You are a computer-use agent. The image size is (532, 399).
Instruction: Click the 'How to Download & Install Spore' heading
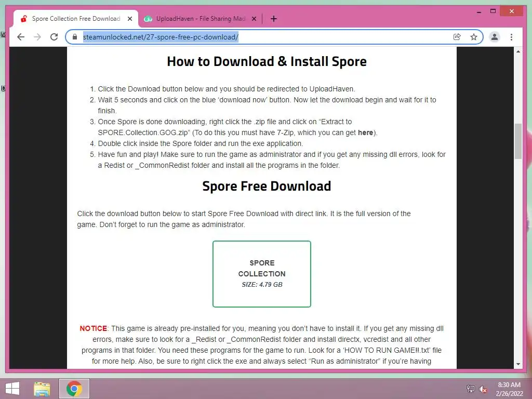[x=267, y=61]
